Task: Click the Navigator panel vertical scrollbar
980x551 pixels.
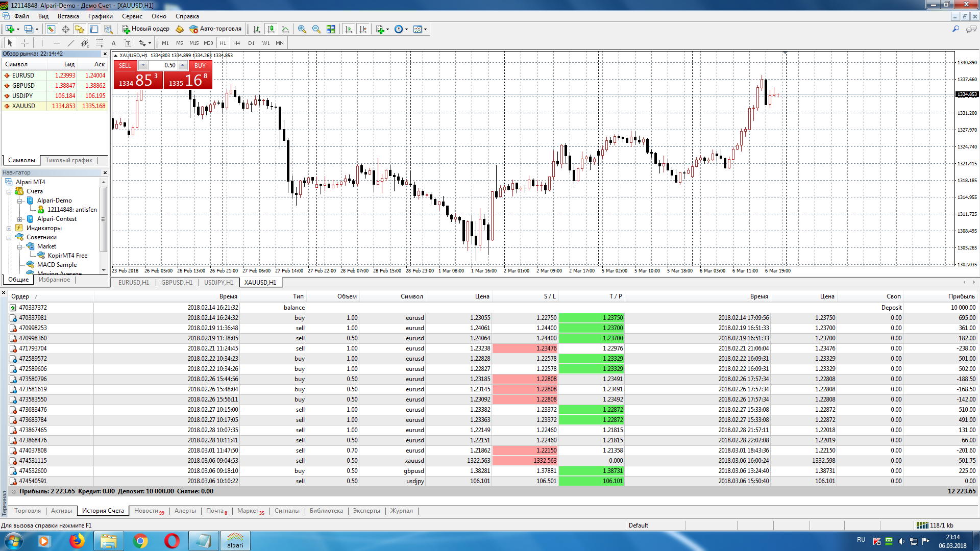Action: [103, 219]
